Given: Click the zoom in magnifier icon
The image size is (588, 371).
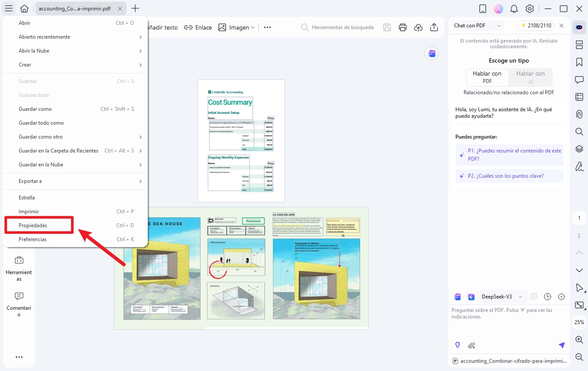Looking at the screenshot, I should point(579,340).
